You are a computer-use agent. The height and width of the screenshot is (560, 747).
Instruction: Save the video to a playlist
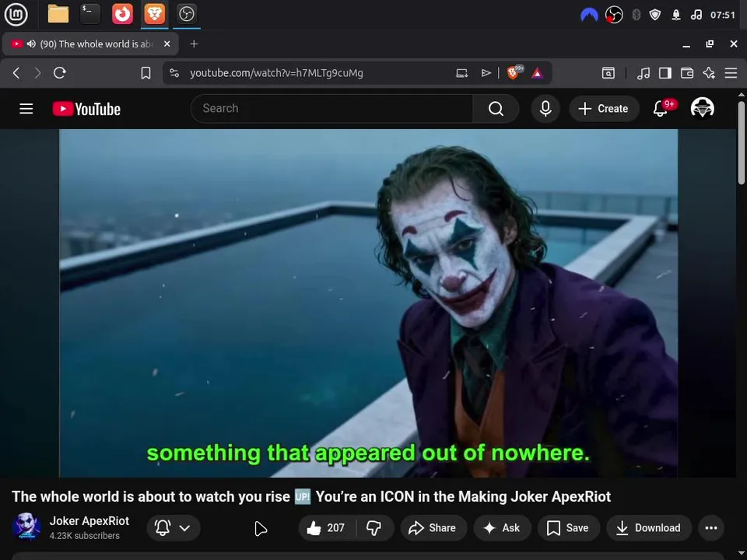(x=568, y=527)
